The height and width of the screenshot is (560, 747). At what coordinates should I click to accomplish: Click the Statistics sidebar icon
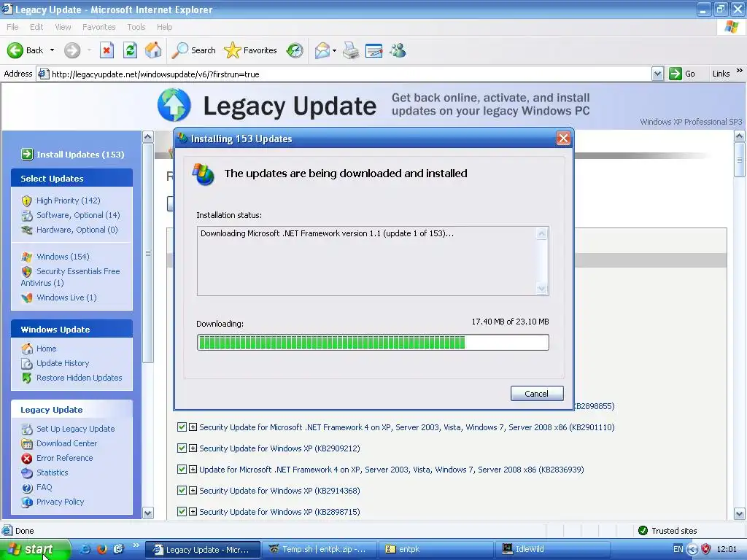(27, 472)
